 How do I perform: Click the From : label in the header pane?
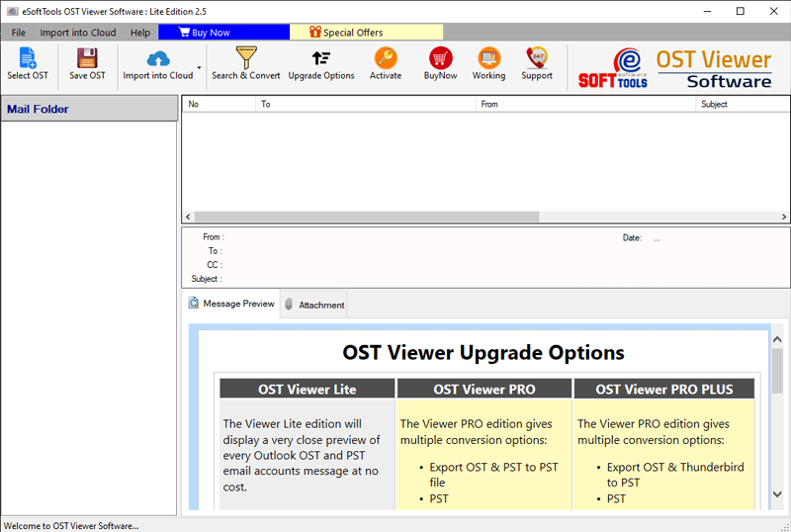coord(214,236)
